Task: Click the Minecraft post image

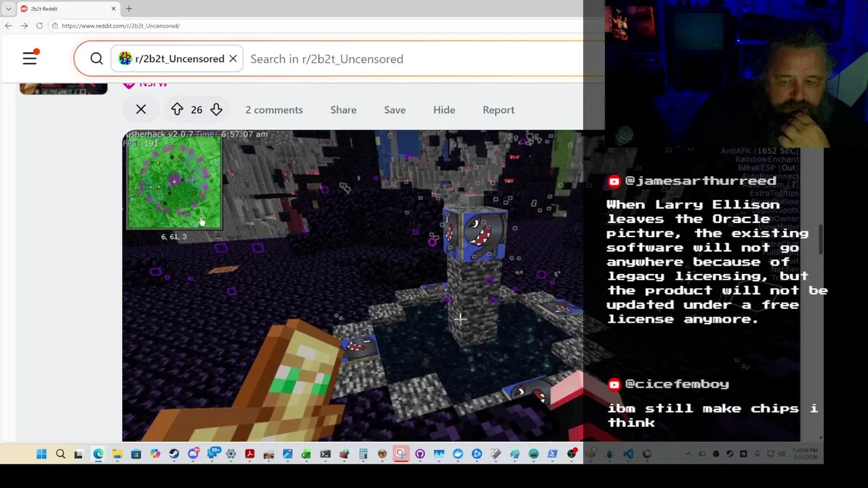Action: 353,285
